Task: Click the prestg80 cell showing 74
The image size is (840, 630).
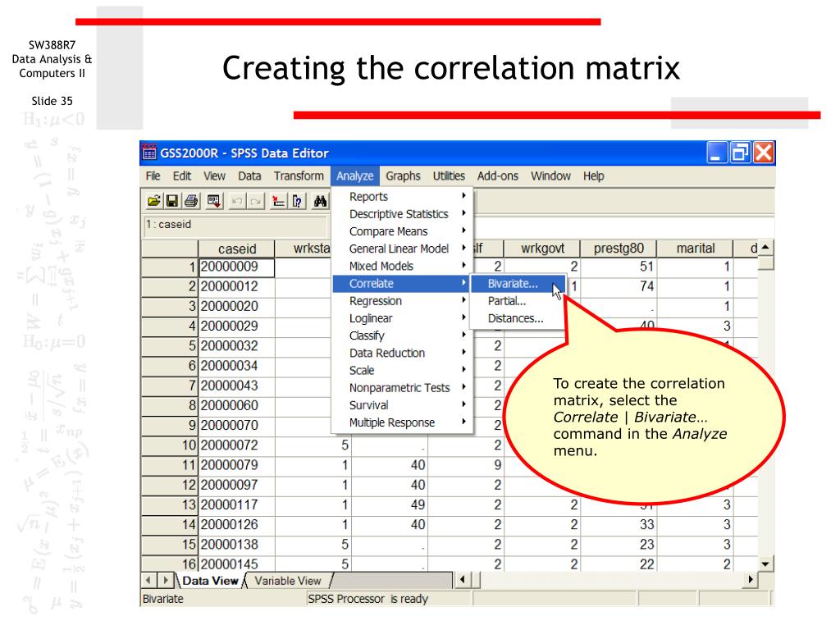Action: coord(619,286)
